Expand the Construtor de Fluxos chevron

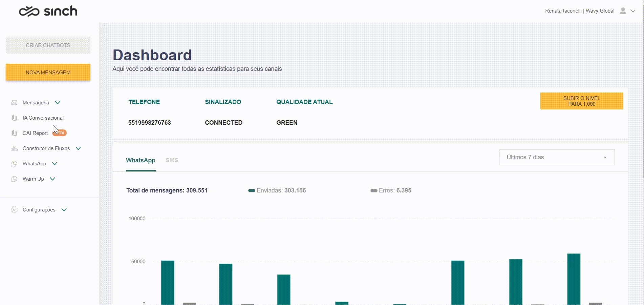click(x=78, y=148)
